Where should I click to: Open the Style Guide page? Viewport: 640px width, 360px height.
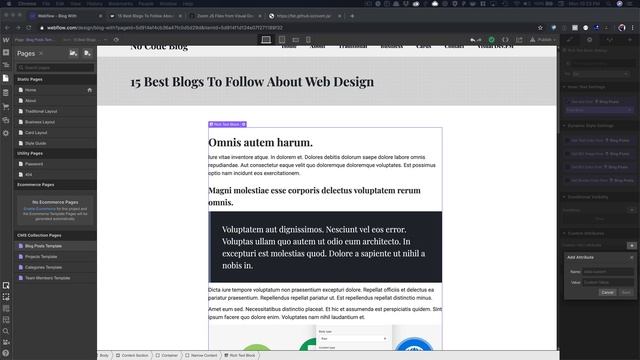click(56, 143)
